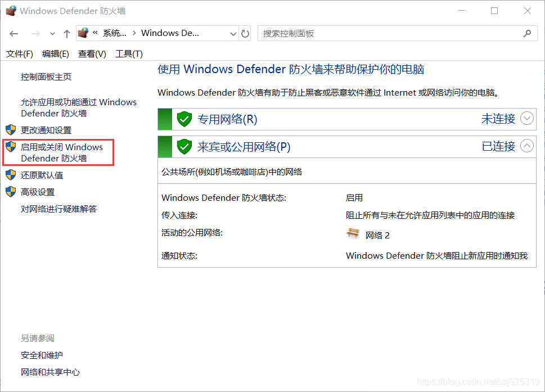Click 专用网络(R) heading
The width and height of the screenshot is (545, 392).
tap(227, 119)
